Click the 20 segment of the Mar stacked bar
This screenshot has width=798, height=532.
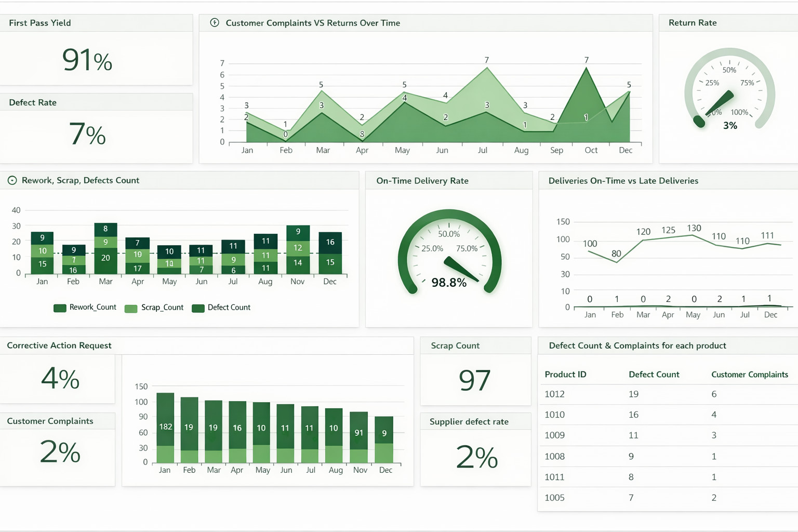(105, 261)
